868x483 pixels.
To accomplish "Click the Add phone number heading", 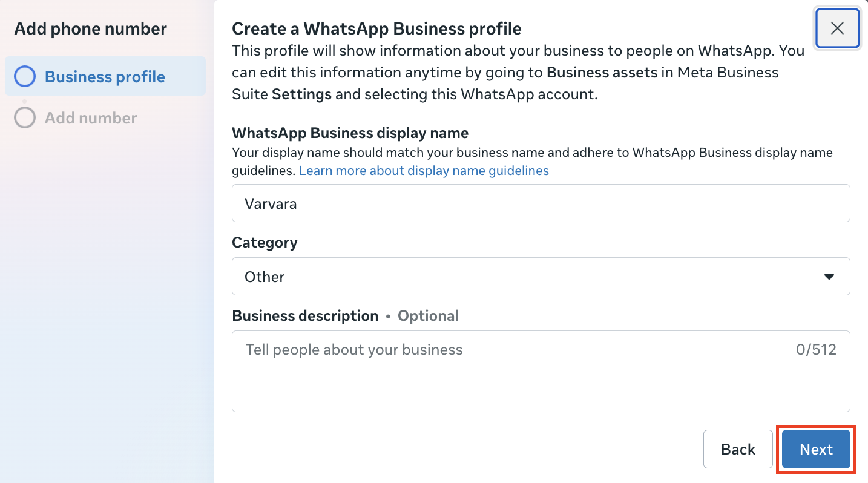I will pos(90,28).
